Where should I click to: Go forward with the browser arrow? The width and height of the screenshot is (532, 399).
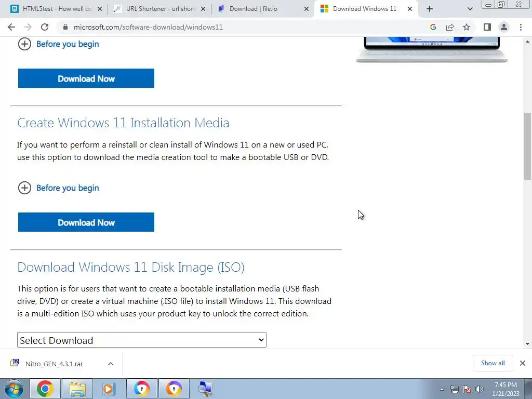click(28, 27)
